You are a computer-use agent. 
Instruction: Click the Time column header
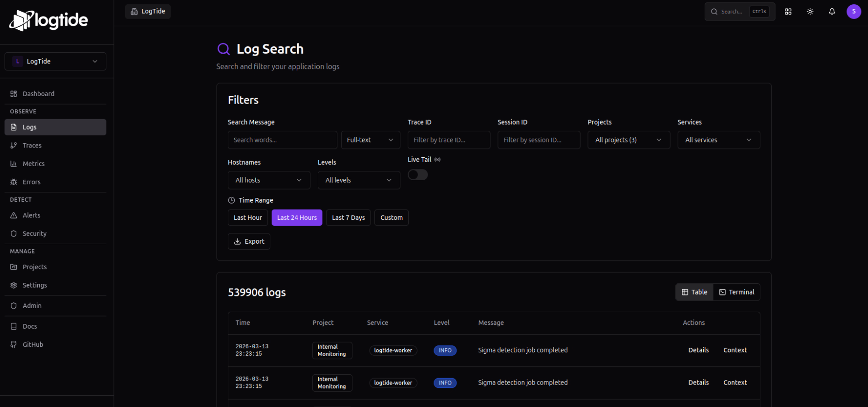click(243, 323)
